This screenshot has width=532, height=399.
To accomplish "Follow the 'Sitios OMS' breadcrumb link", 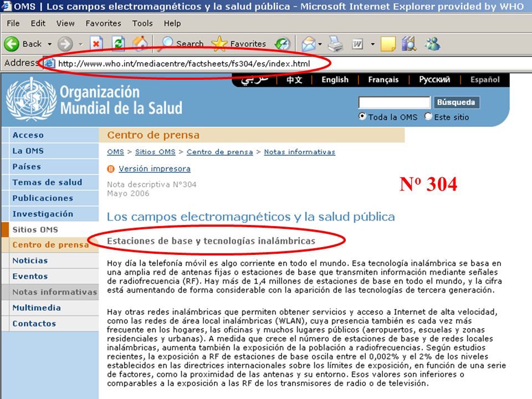I will tap(155, 152).
